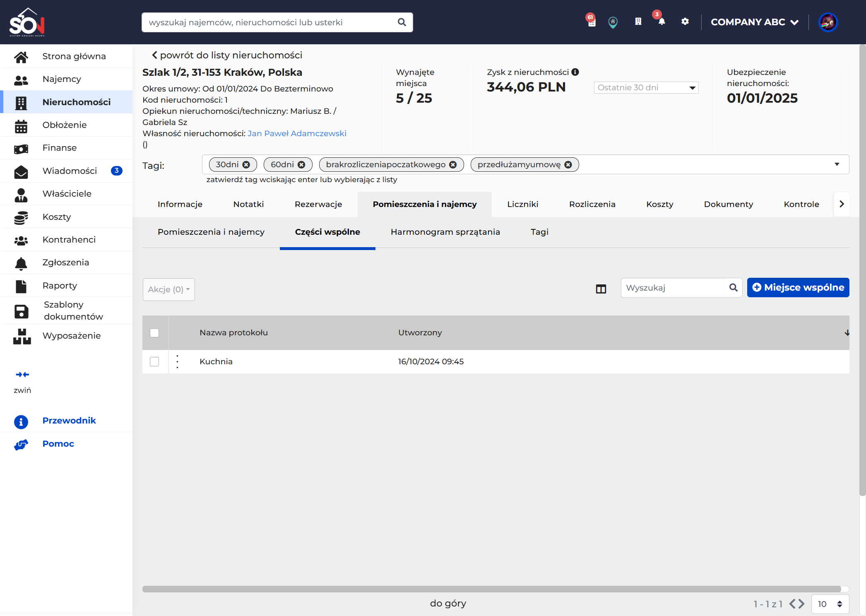The image size is (866, 616).
Task: Open the Akcje (0) dropdown
Action: pyautogui.click(x=169, y=289)
